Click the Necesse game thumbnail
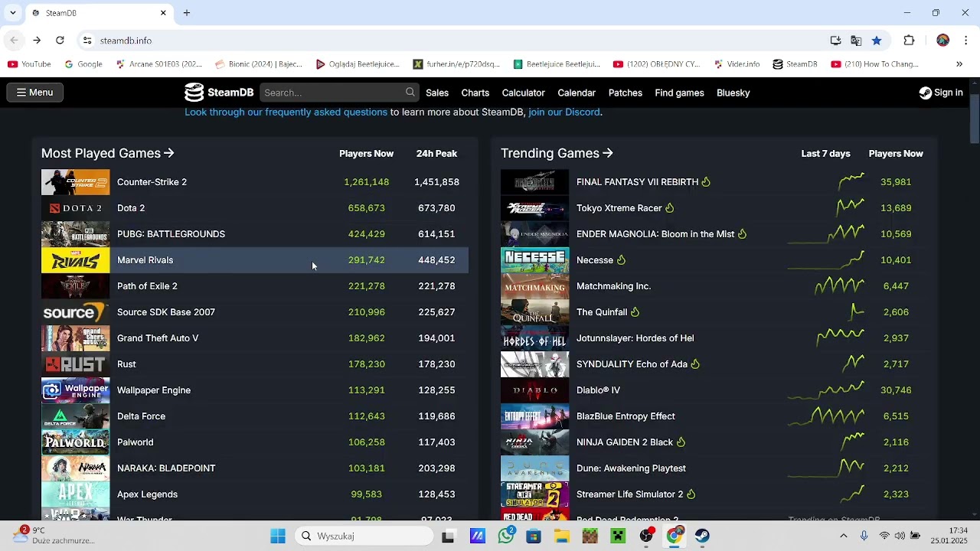 534,260
